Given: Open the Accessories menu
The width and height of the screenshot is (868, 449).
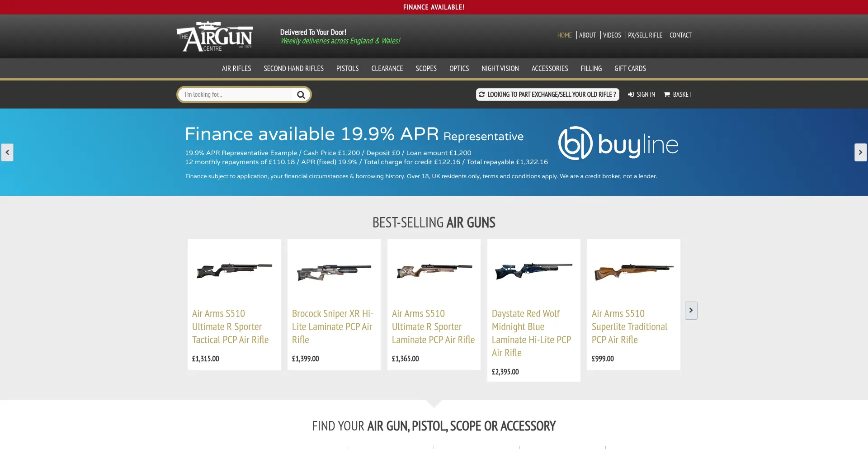Looking at the screenshot, I should [550, 69].
